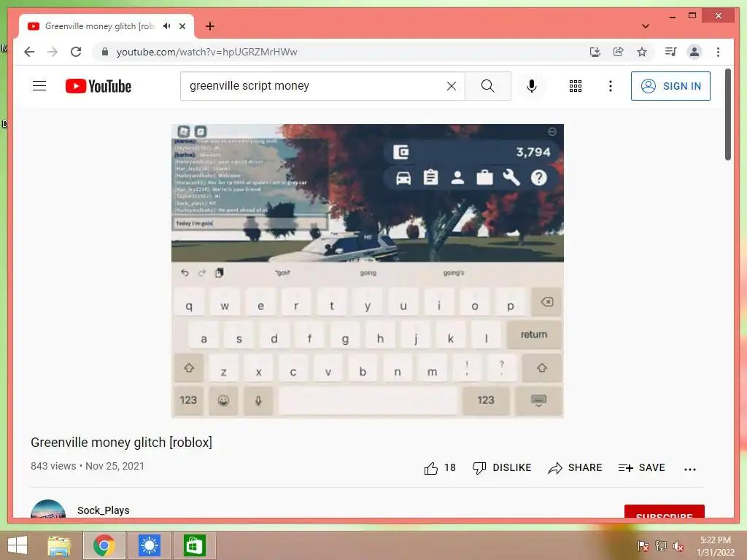This screenshot has height=560, width=747.
Task: Bookmark this page with the star icon
Action: (642, 52)
